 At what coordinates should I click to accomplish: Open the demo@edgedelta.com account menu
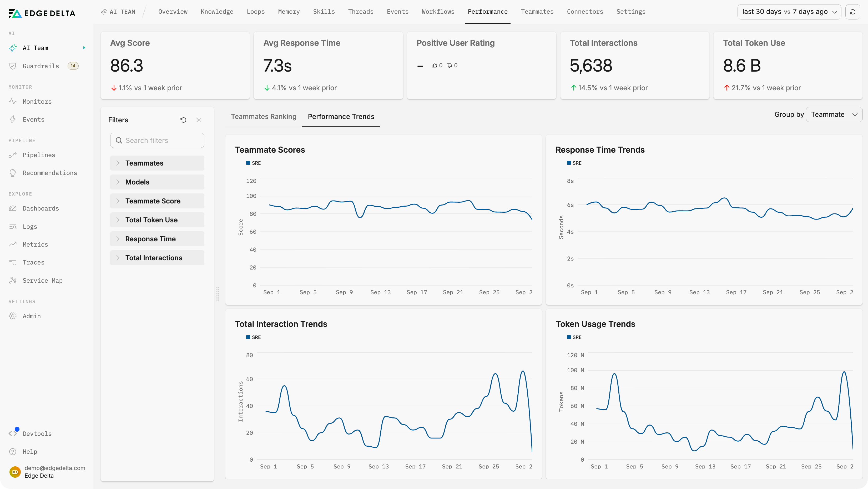click(x=47, y=472)
